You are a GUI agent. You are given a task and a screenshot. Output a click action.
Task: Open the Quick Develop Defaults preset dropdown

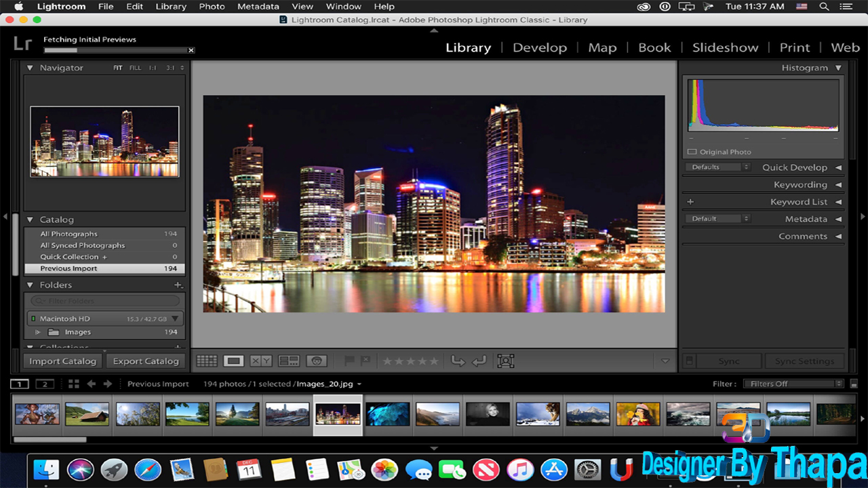click(717, 167)
